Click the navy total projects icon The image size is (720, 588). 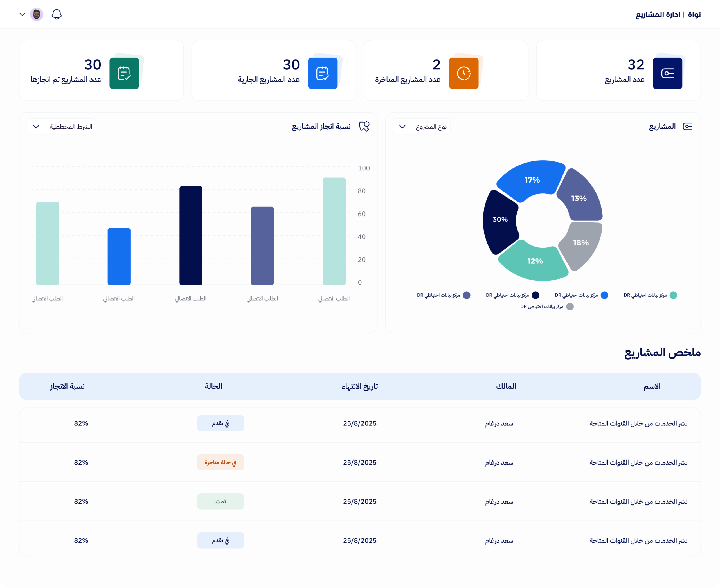tap(667, 73)
